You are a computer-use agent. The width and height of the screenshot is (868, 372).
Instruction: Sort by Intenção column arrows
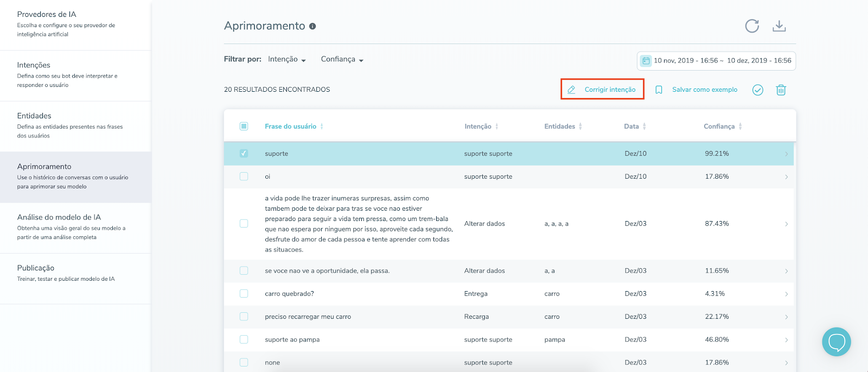(496, 127)
